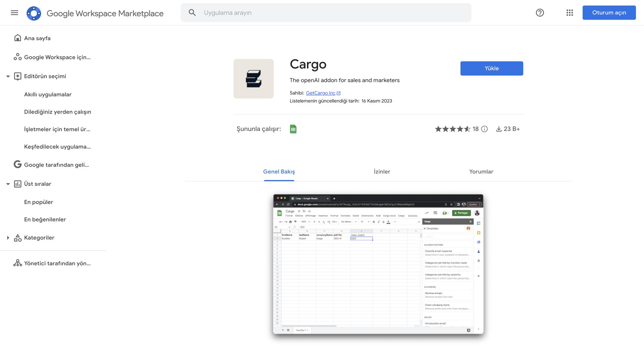Image resolution: width=644 pixels, height=362 pixels.
Task: Collapse the Üst sıralar section
Action: [8, 184]
